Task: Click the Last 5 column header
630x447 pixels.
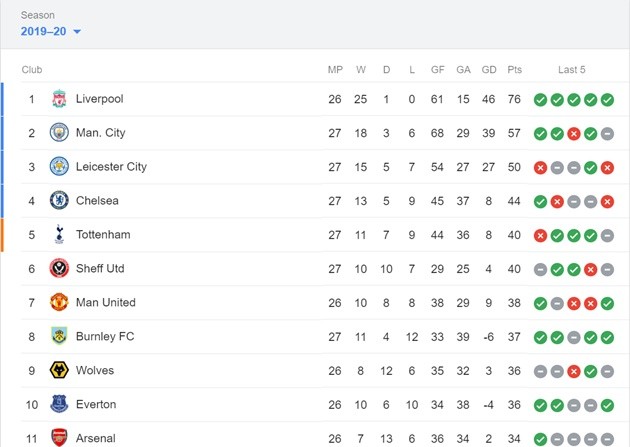Action: (572, 70)
